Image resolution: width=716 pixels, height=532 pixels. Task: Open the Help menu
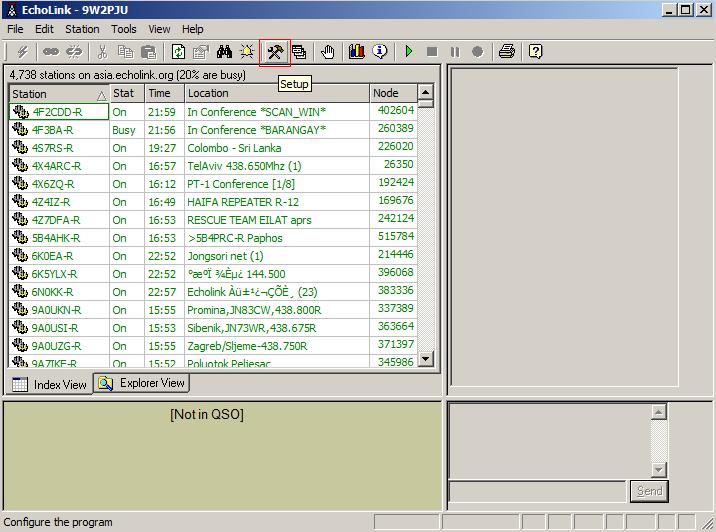(193, 29)
